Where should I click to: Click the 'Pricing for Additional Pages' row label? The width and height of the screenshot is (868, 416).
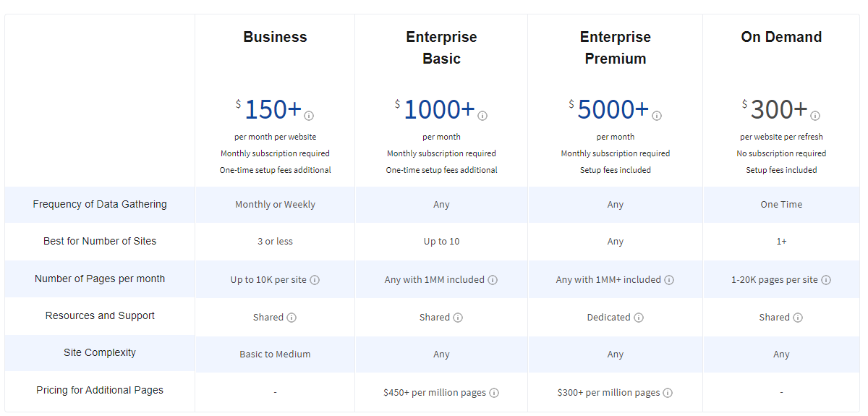click(100, 390)
